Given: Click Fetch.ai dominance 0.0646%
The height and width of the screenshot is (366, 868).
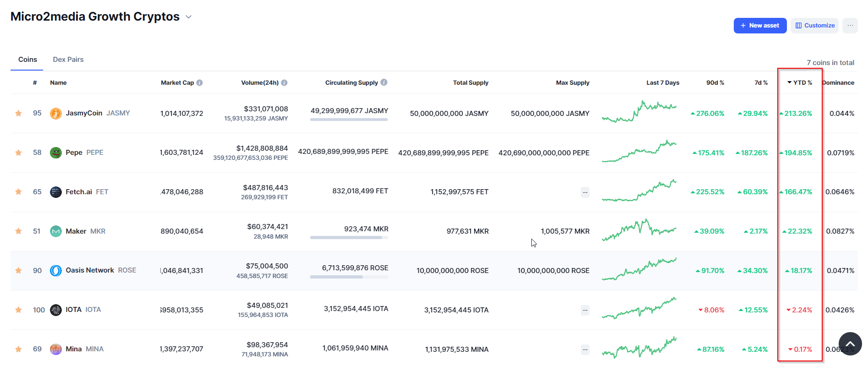Looking at the screenshot, I should click(x=840, y=192).
